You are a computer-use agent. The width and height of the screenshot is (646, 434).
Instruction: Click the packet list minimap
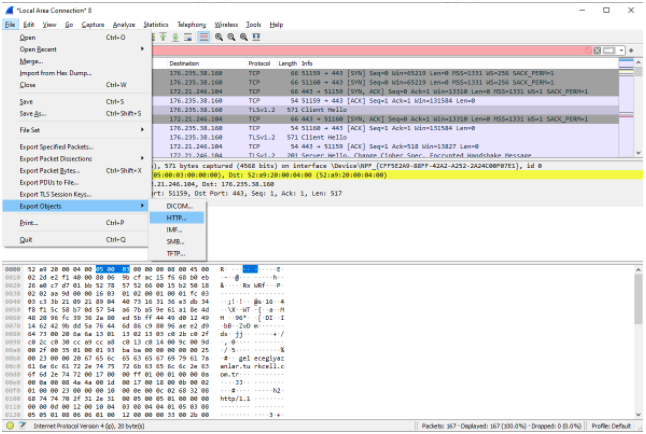click(626, 107)
